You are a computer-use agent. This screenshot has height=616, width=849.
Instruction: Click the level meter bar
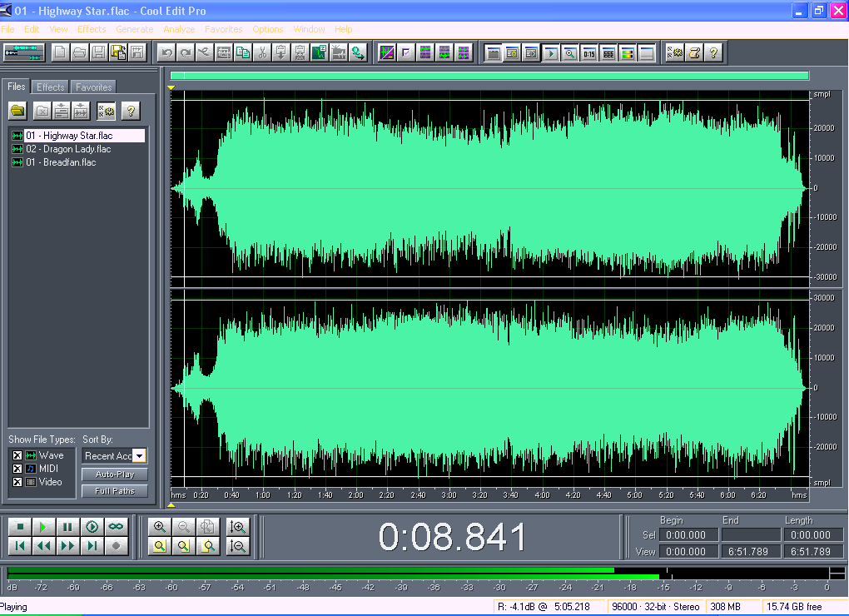tap(418, 574)
